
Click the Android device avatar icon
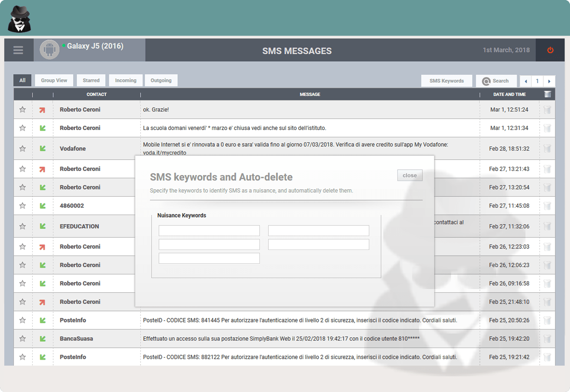click(49, 50)
